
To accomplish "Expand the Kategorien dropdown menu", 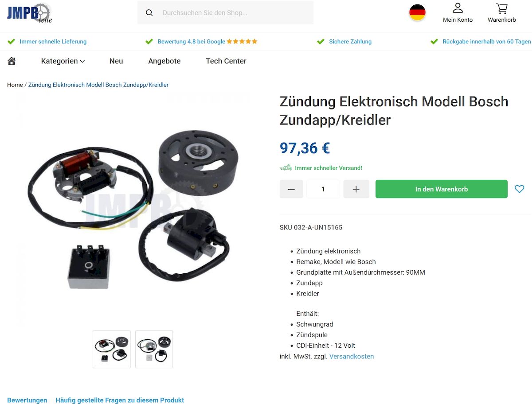I will 63,61.
